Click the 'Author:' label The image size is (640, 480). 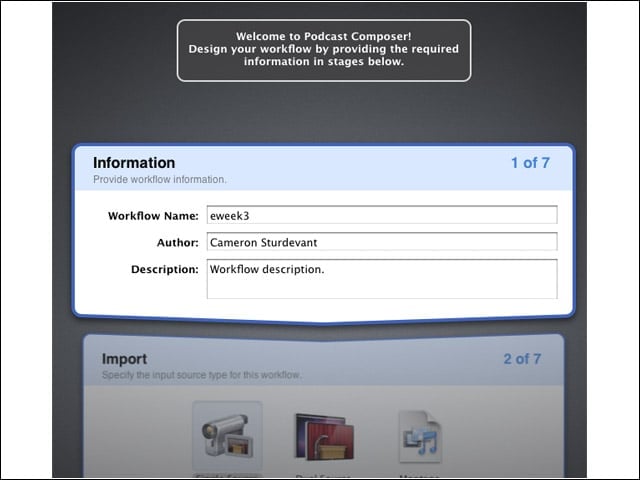(178, 242)
